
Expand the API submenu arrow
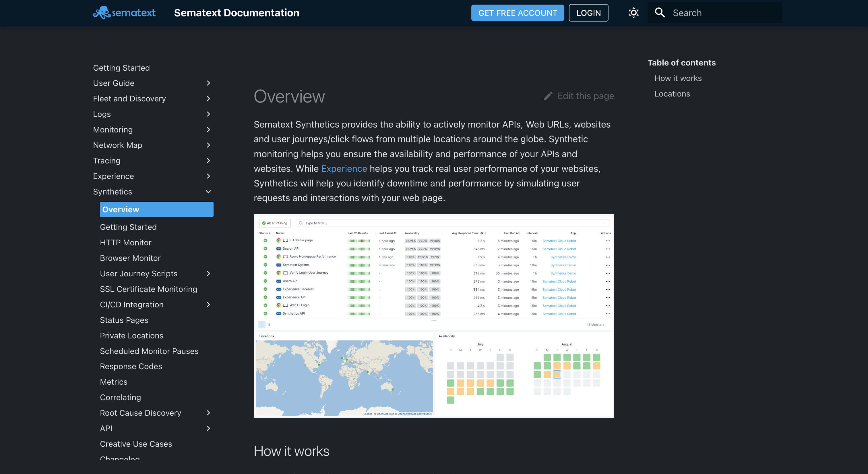point(208,429)
